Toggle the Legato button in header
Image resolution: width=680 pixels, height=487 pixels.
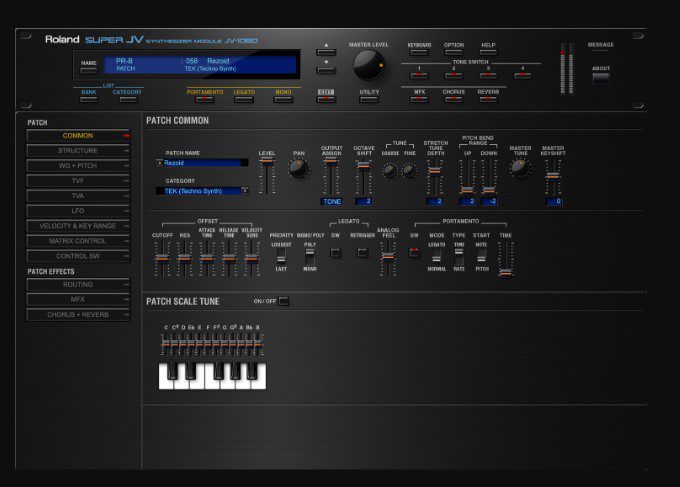point(244,99)
